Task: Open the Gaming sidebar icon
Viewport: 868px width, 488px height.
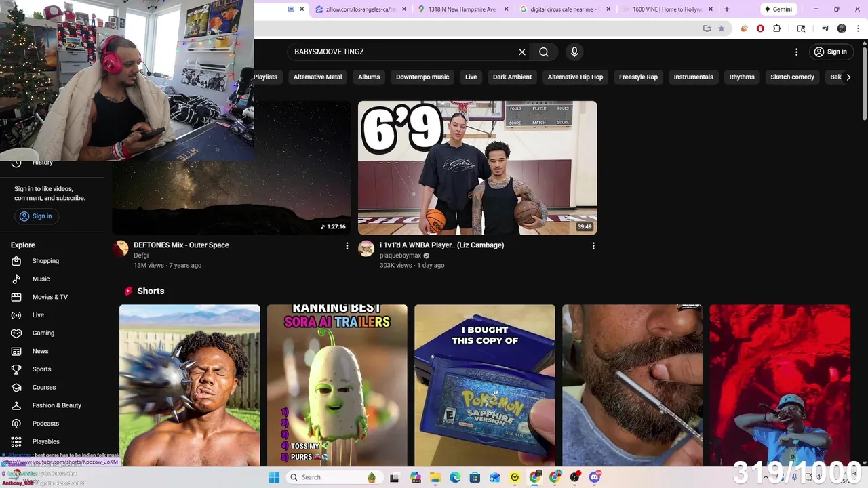Action: (x=16, y=333)
